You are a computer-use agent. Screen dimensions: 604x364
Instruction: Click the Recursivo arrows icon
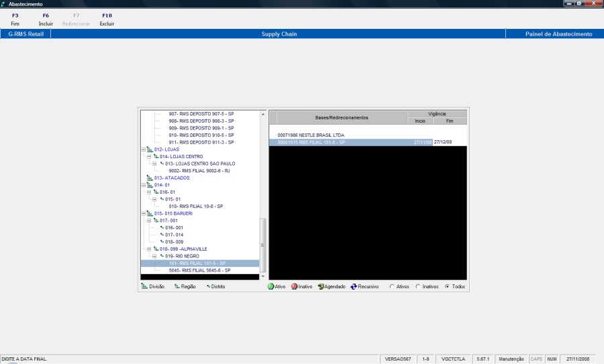(354, 287)
